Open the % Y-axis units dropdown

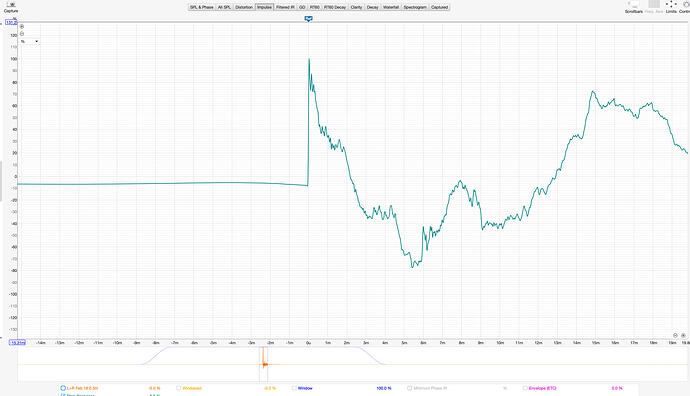(29, 41)
